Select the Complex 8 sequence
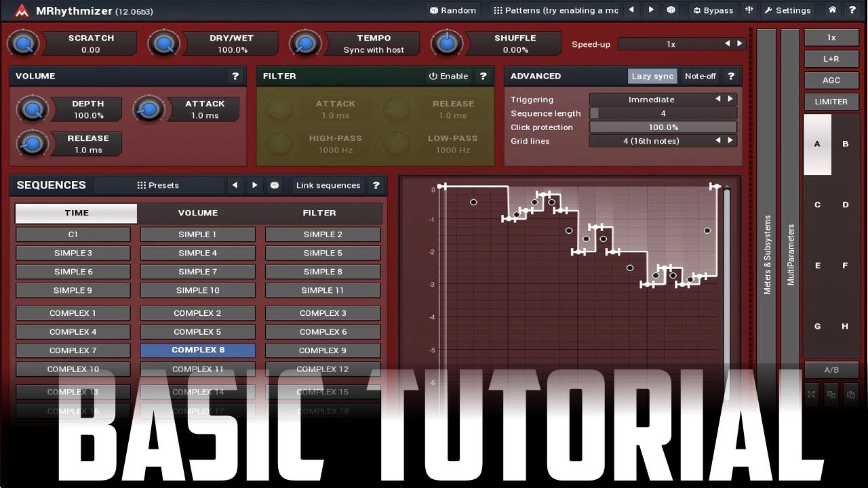 pos(197,350)
